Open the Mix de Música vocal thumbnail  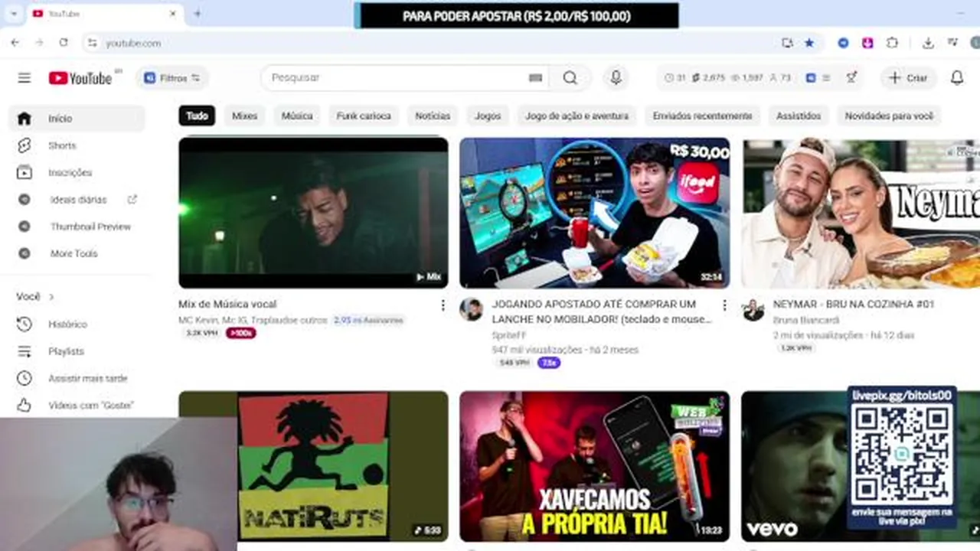tap(313, 213)
